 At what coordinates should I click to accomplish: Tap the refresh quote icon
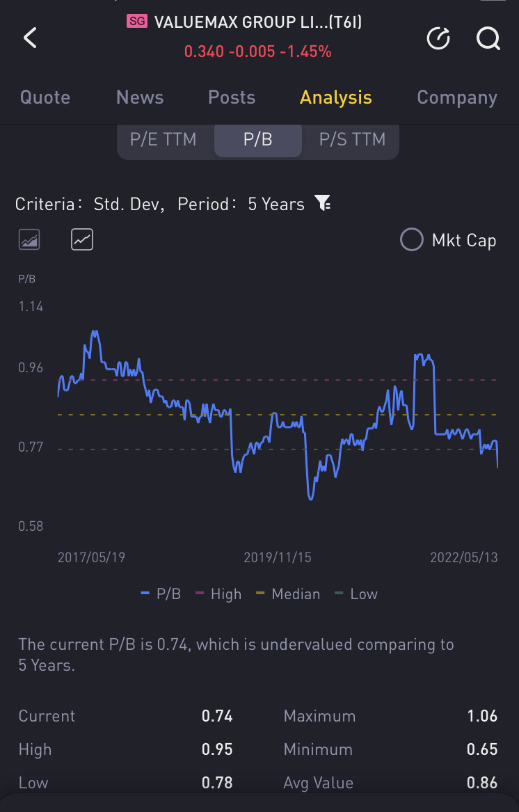click(x=438, y=38)
